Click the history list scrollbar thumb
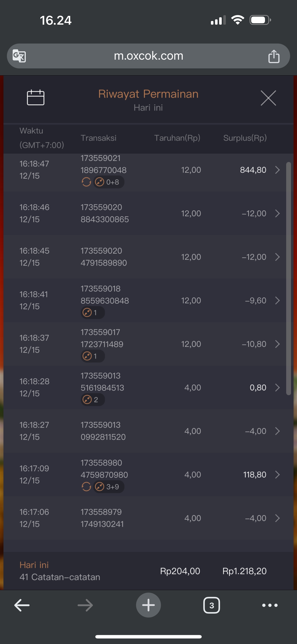Viewport: 297px width, 644px height. [x=288, y=278]
